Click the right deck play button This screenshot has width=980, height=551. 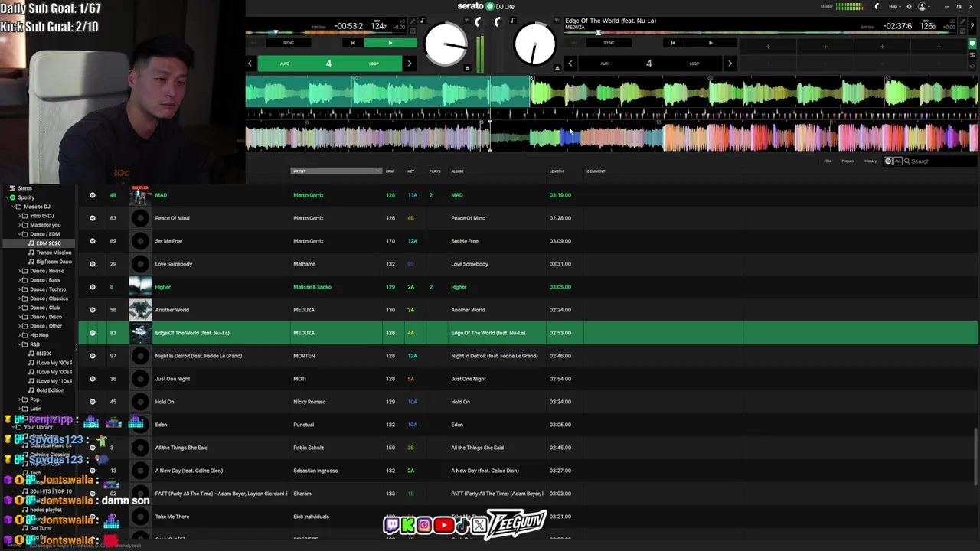710,43
